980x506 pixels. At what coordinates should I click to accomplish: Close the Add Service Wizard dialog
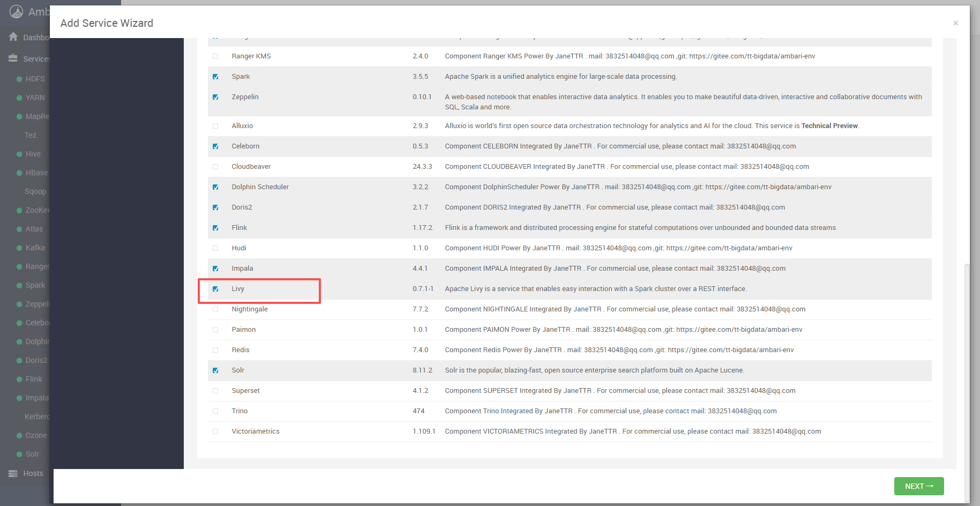[x=955, y=23]
